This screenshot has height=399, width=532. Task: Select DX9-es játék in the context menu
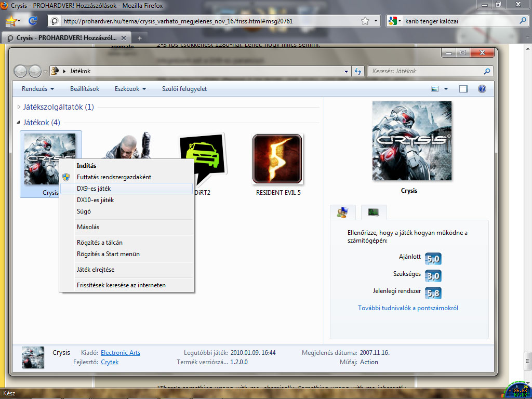click(x=127, y=189)
